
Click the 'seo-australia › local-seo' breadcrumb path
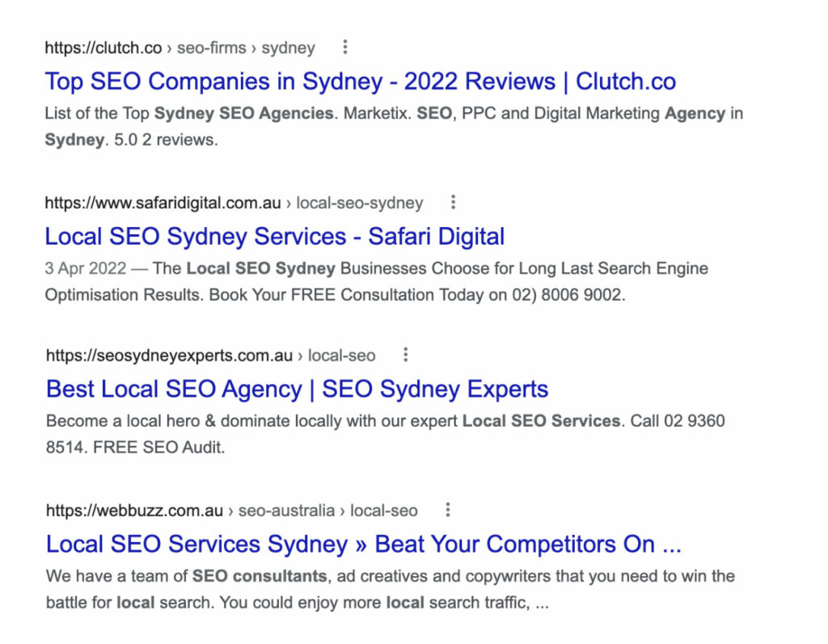[x=327, y=510]
